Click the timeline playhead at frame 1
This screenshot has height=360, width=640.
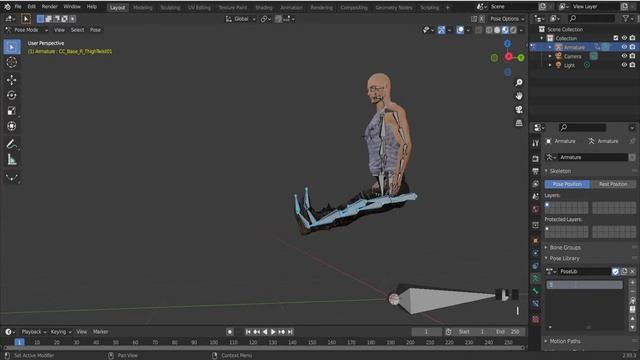click(19, 342)
